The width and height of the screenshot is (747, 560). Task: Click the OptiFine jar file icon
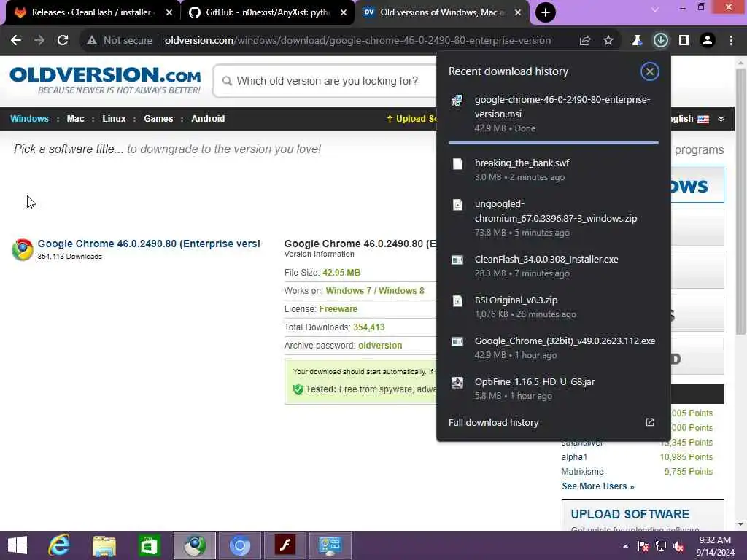(x=457, y=382)
